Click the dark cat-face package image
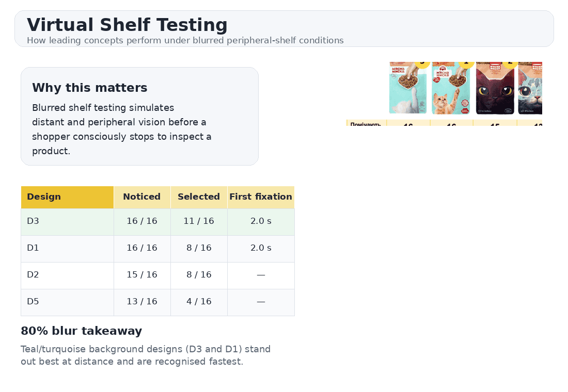This screenshot has height=392, width=568. click(x=495, y=89)
